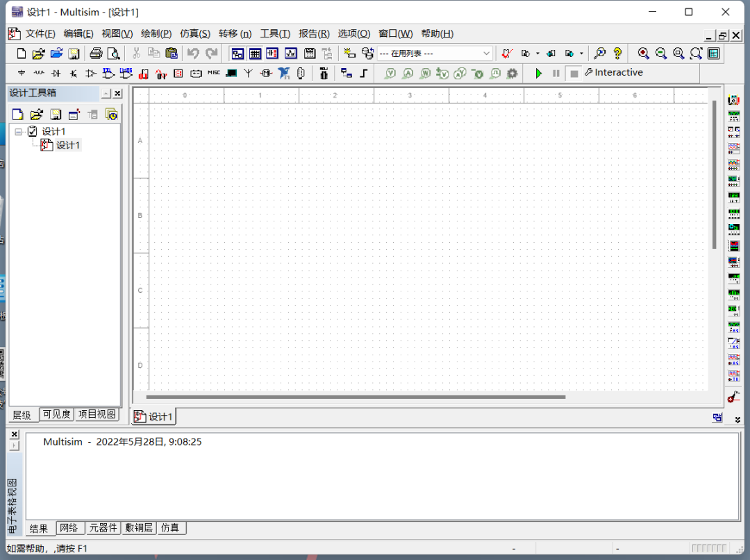Click the Place Transistor component icon
The width and height of the screenshot is (750, 560).
74,73
